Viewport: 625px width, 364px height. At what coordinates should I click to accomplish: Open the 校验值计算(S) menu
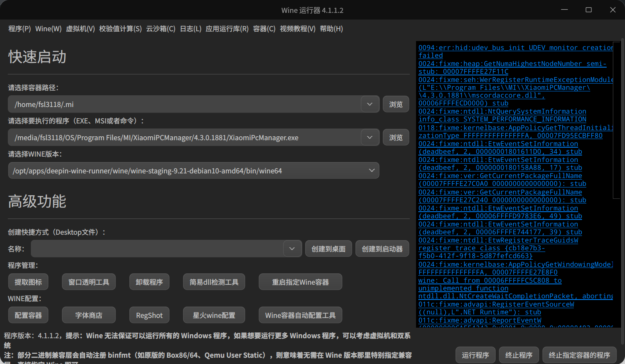click(x=120, y=29)
